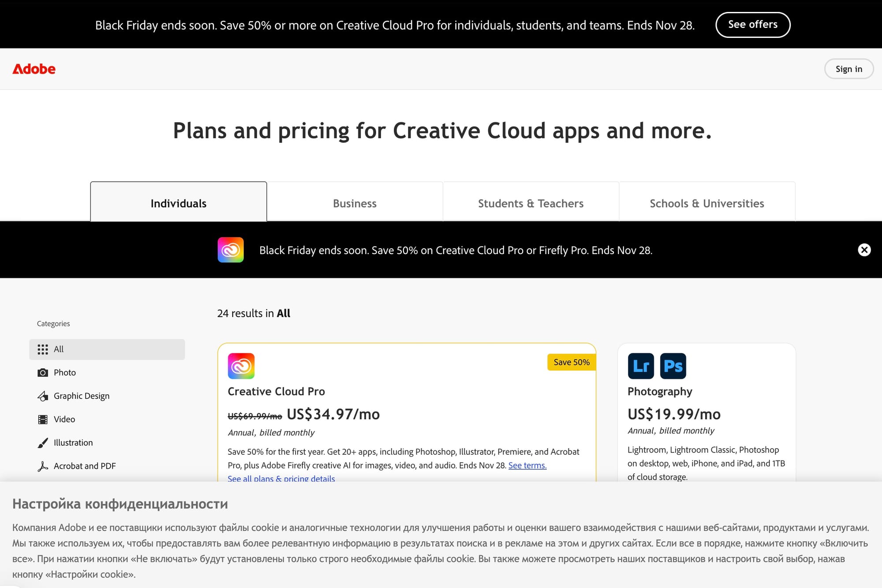Switch to the Business tab

tap(355, 203)
